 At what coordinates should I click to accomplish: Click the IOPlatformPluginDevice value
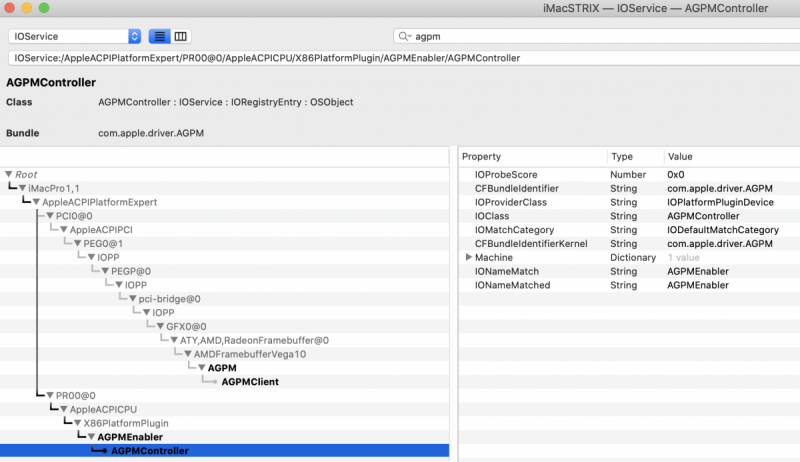tap(720, 202)
